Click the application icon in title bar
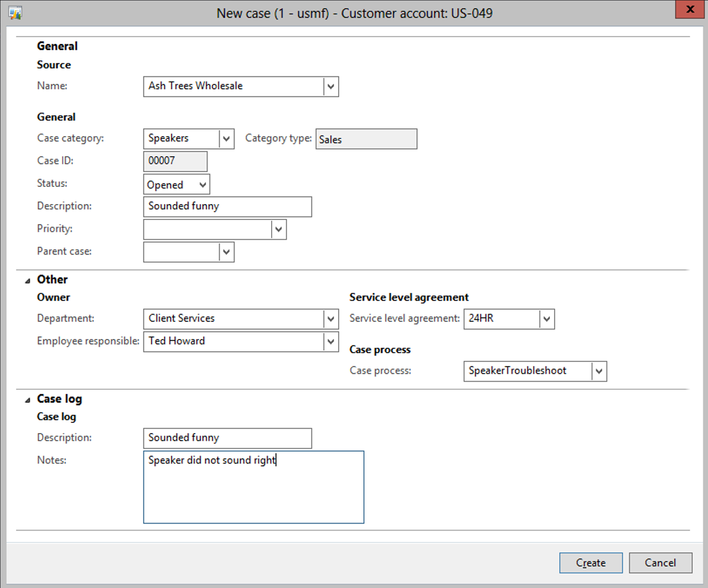 pyautogui.click(x=15, y=12)
